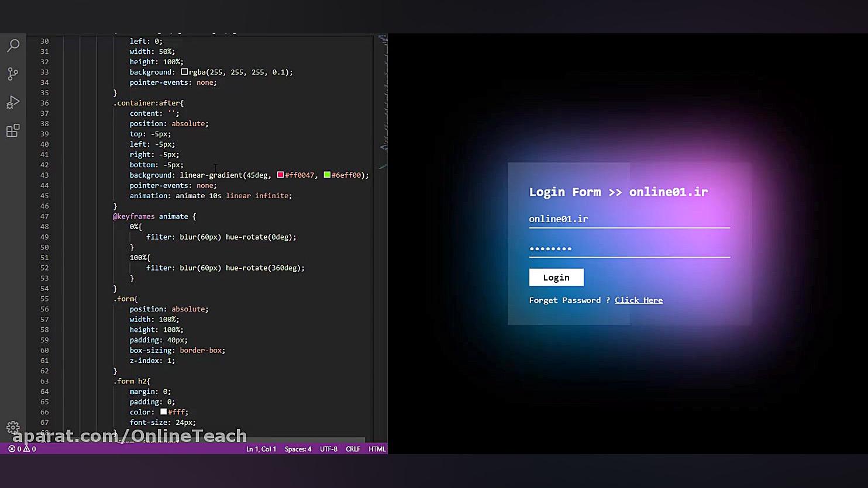868x488 pixels.
Task: Click the masked password input field
Action: click(x=629, y=248)
